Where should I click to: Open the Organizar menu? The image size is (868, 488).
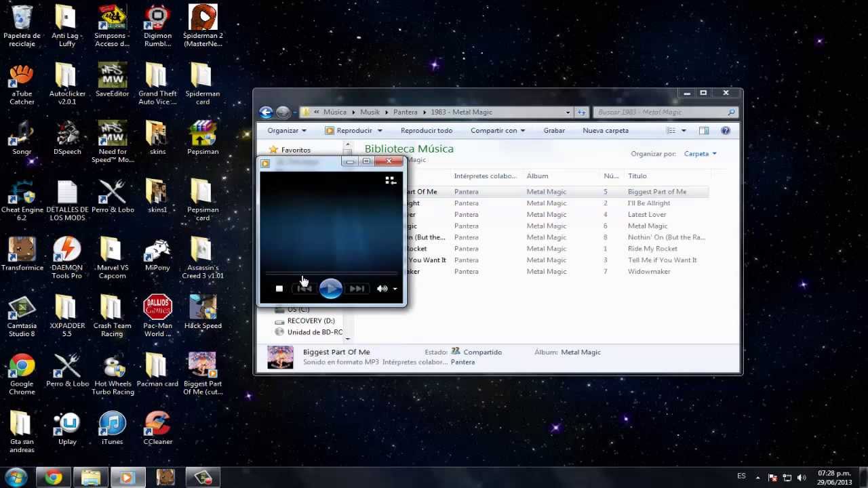(x=287, y=131)
